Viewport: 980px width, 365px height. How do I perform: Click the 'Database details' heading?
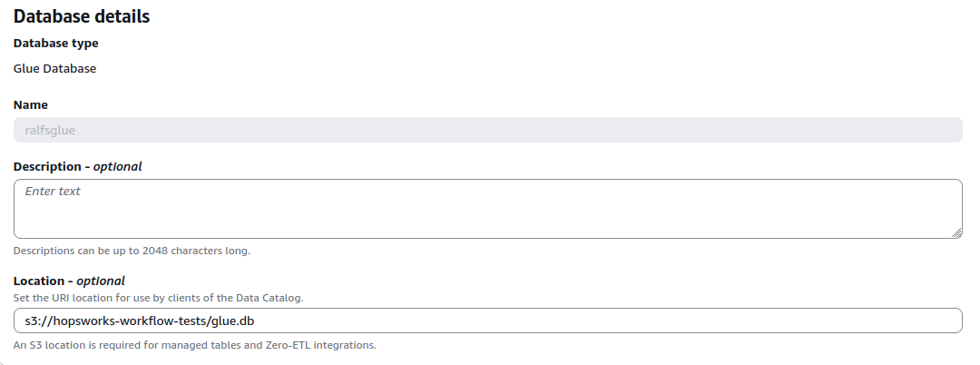click(82, 16)
